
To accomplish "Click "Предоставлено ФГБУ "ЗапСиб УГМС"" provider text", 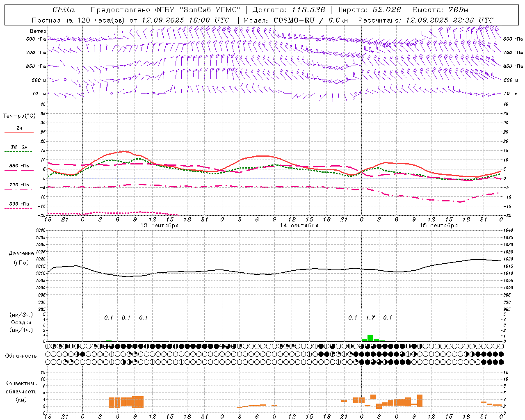I will (x=166, y=10).
